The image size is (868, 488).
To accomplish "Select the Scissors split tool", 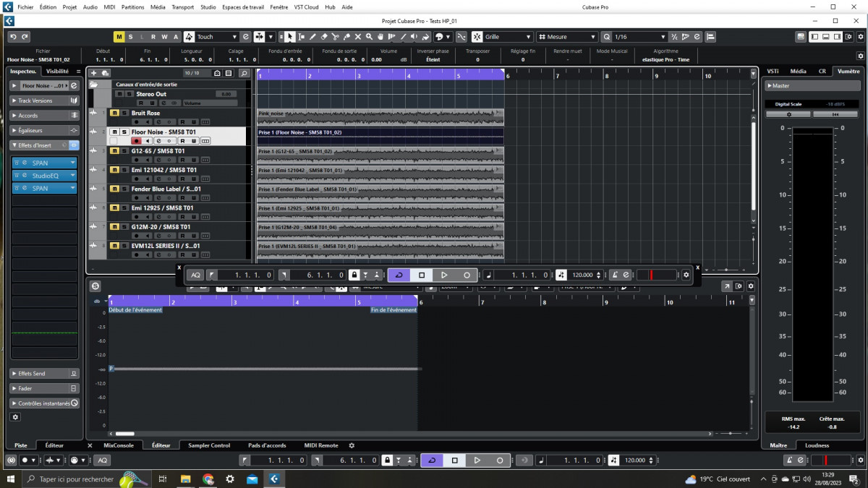I will tap(335, 37).
